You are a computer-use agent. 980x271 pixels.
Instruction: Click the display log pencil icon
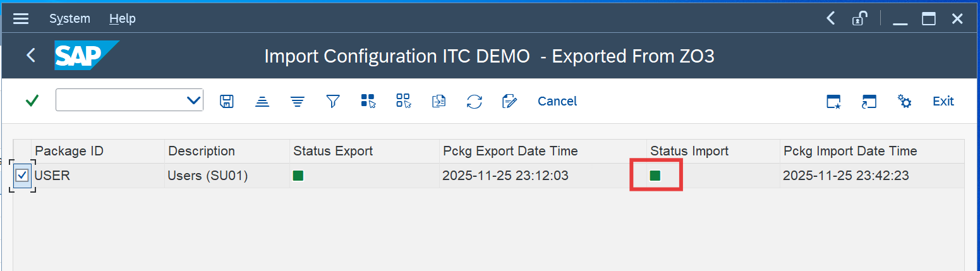[x=509, y=101]
